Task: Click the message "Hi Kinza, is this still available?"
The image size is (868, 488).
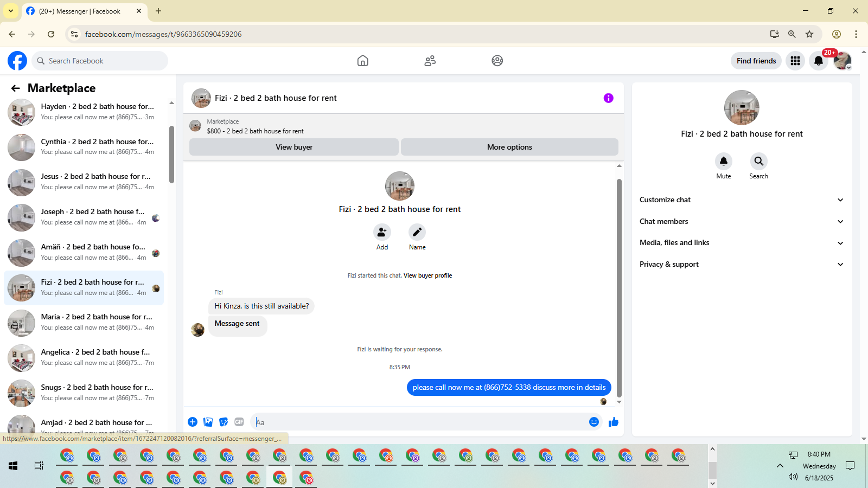Action: click(261, 306)
